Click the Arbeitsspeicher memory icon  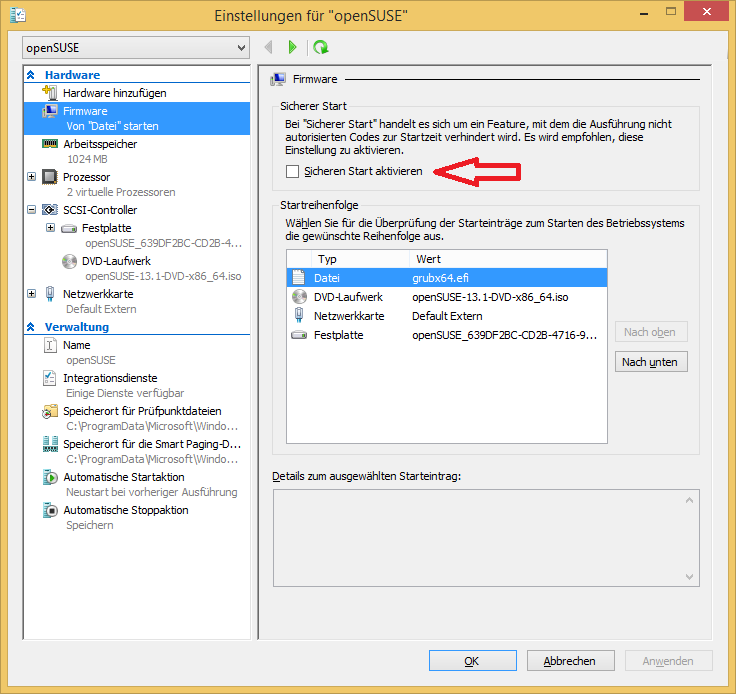tap(50, 144)
